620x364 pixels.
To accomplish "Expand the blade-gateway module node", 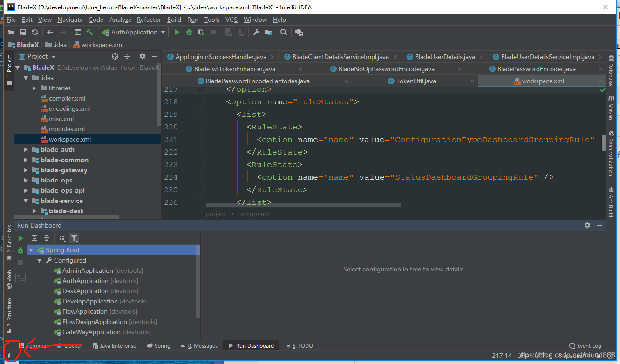I will pyautogui.click(x=27, y=170).
